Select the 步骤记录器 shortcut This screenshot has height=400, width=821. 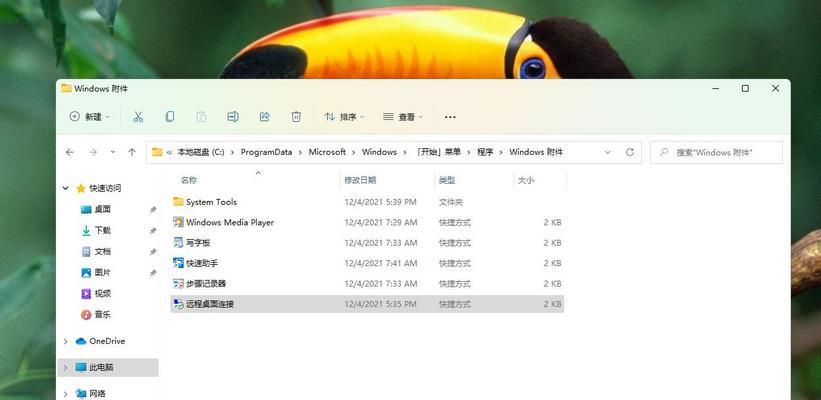pyautogui.click(x=368, y=284)
